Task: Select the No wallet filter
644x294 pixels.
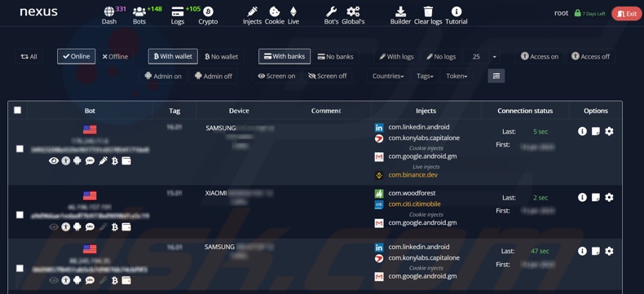Action: click(222, 56)
